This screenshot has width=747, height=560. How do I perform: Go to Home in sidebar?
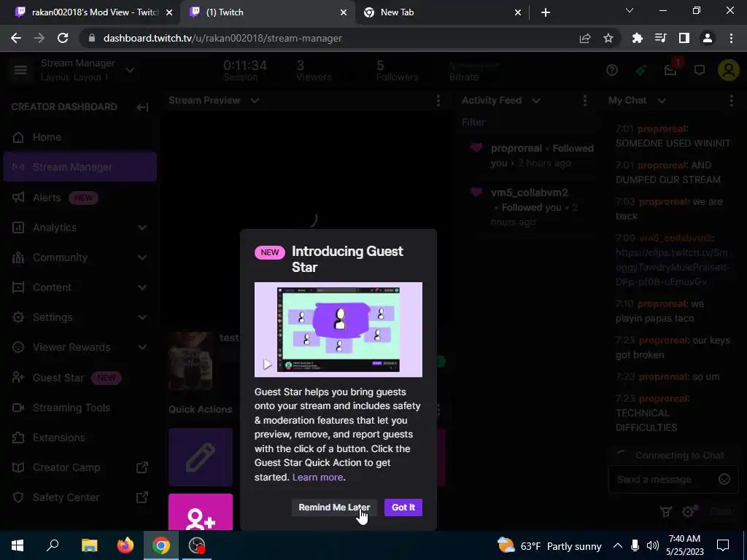[80, 137]
